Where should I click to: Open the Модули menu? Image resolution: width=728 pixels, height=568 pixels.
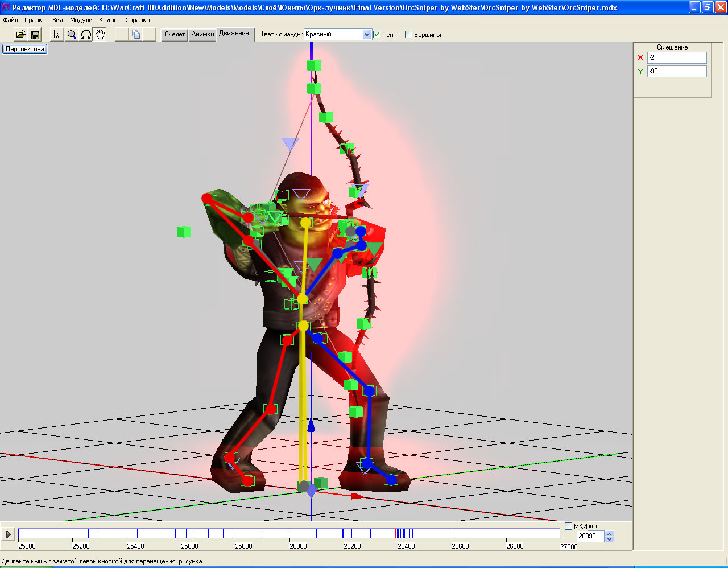81,20
